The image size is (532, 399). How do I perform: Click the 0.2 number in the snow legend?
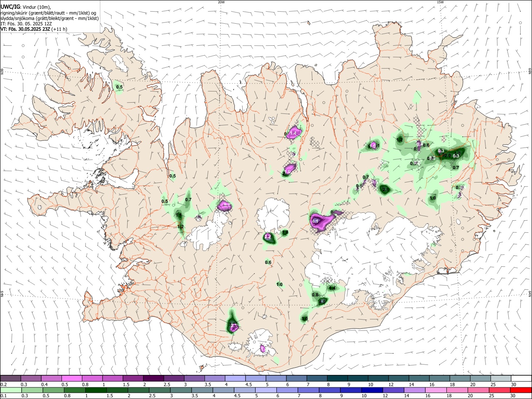tap(3, 384)
